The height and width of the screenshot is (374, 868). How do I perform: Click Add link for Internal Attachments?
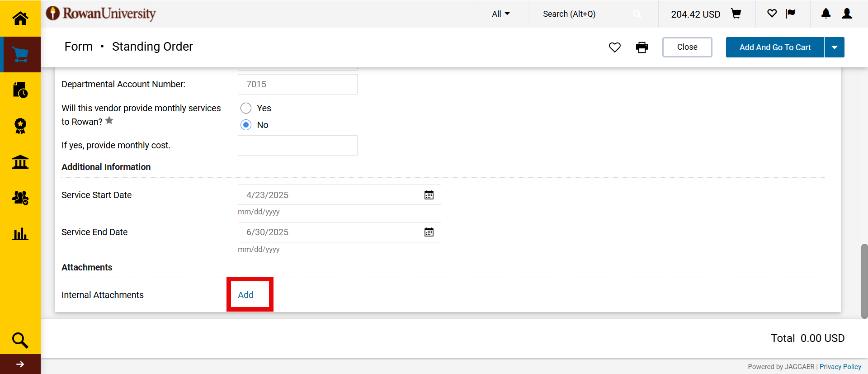pos(245,295)
